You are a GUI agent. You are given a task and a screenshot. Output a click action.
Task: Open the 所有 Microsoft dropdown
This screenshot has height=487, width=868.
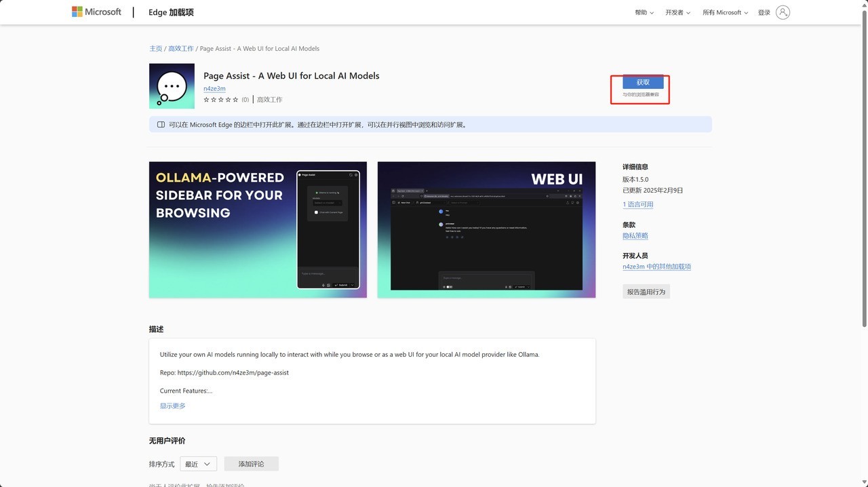pos(725,13)
